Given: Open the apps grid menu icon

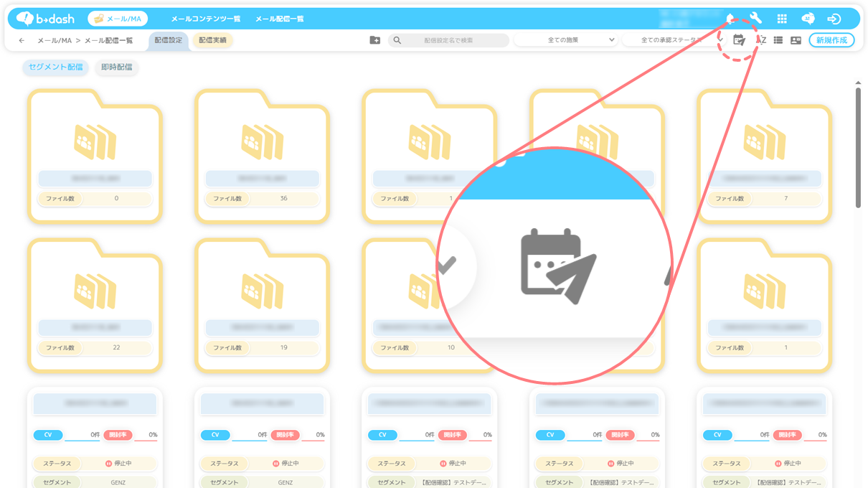Looking at the screenshot, I should coord(782,19).
